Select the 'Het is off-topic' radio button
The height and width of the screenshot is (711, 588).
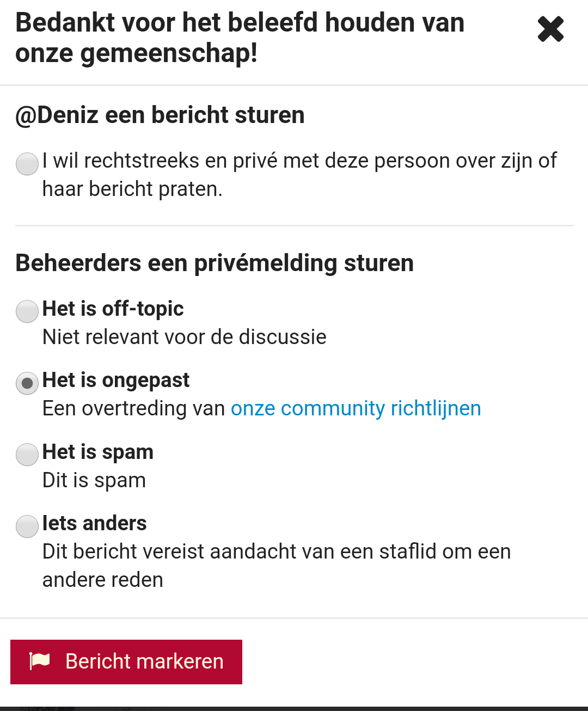pyautogui.click(x=27, y=311)
